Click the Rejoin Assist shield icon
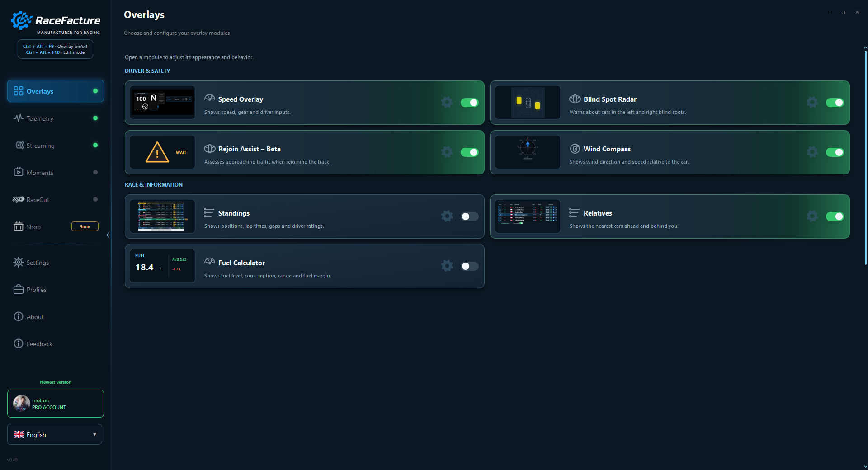The width and height of the screenshot is (868, 470). pyautogui.click(x=209, y=149)
